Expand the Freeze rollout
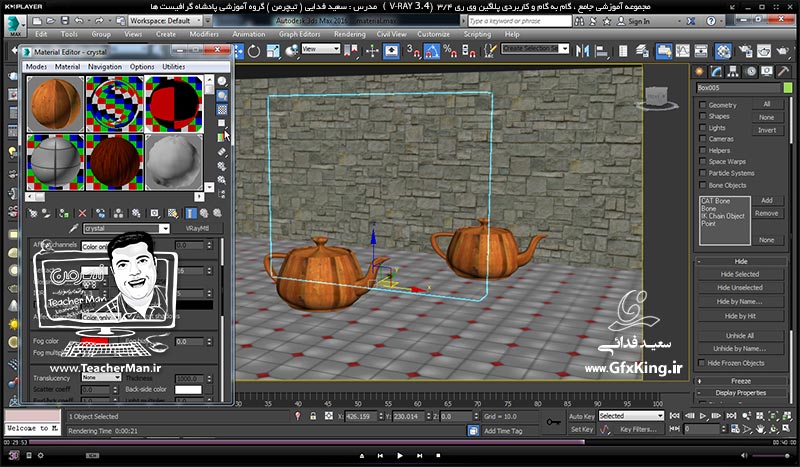The width and height of the screenshot is (800, 467). pyautogui.click(x=740, y=381)
